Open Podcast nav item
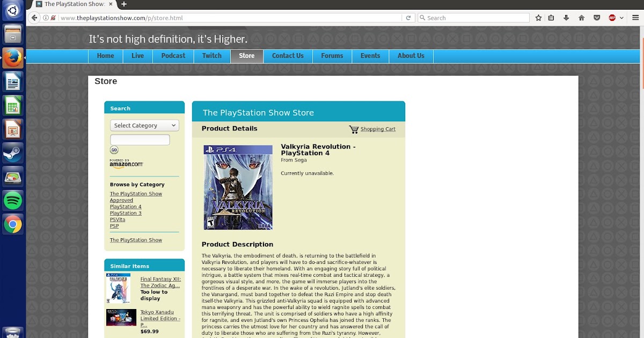 point(173,56)
